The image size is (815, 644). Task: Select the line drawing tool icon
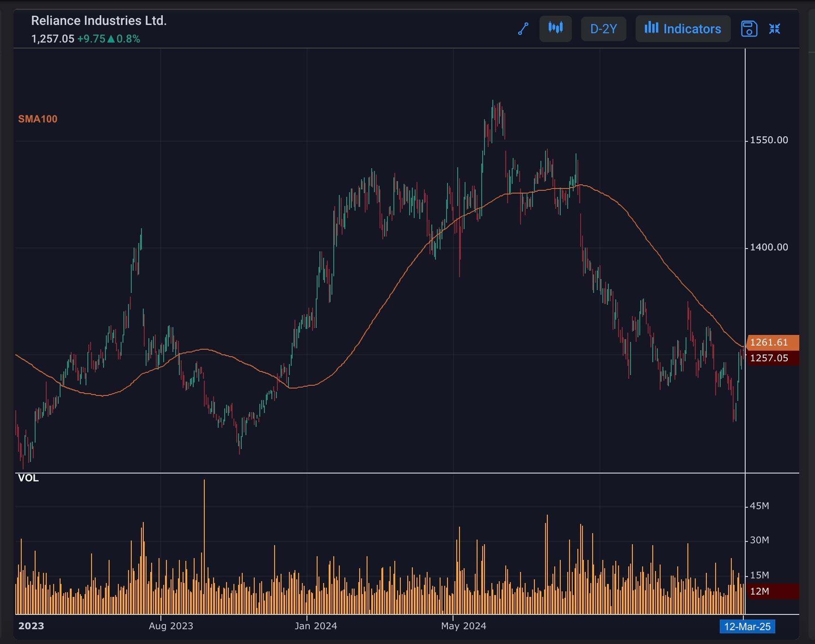pos(523,29)
